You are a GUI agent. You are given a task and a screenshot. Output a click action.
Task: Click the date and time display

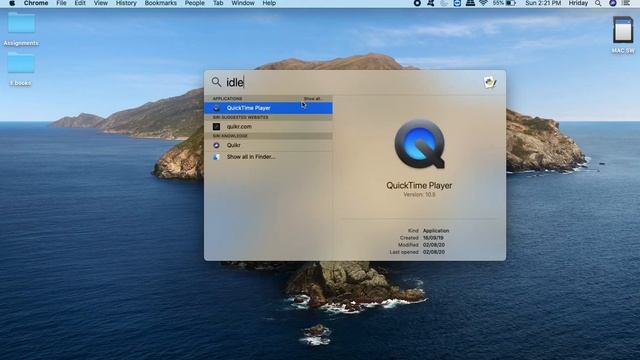point(543,3)
